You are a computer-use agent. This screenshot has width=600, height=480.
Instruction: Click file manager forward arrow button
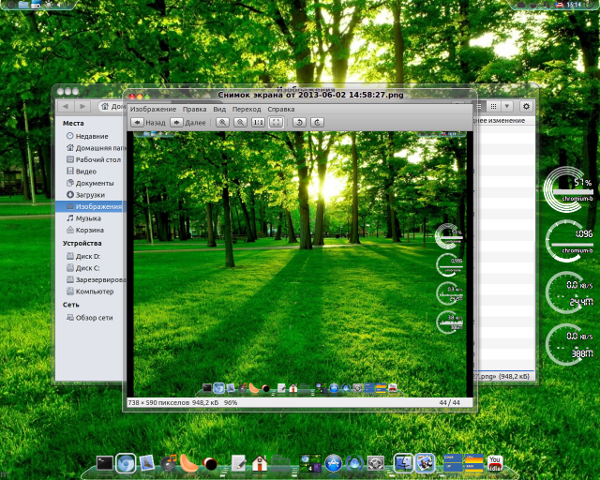pyautogui.click(x=82, y=106)
